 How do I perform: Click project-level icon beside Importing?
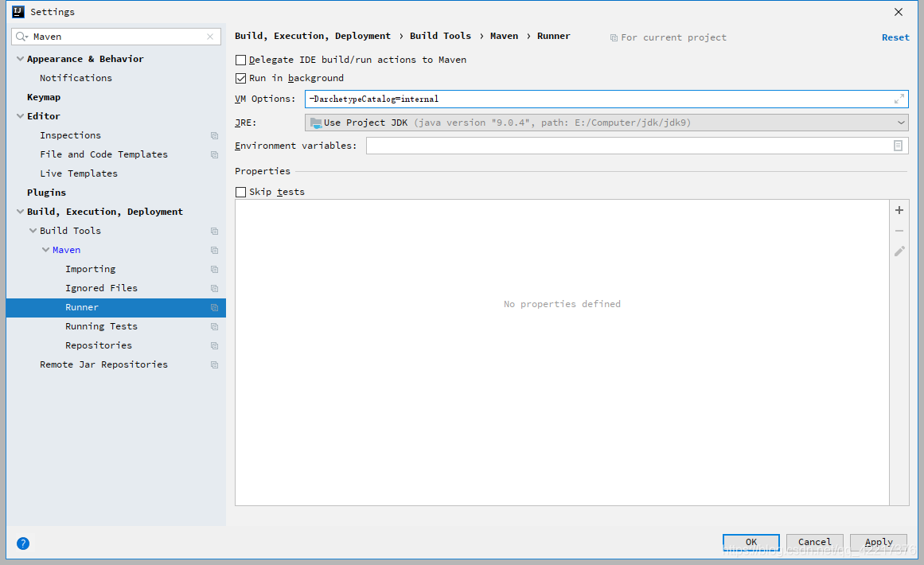(x=215, y=269)
